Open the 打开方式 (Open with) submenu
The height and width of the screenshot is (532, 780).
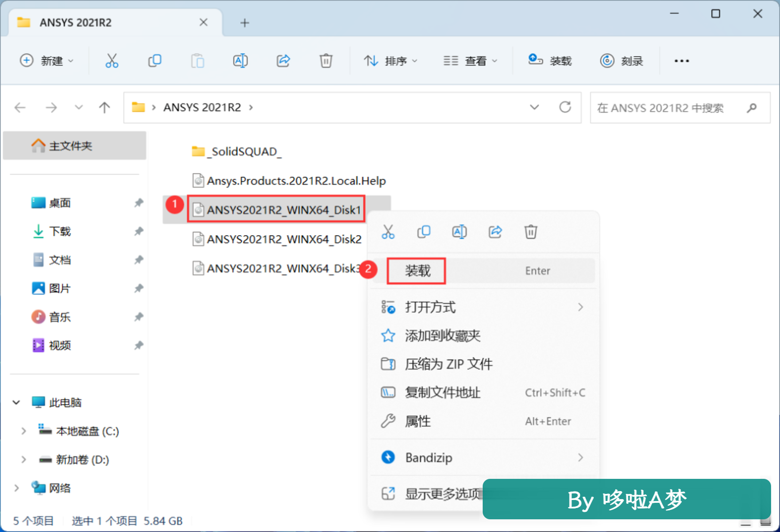(483, 307)
